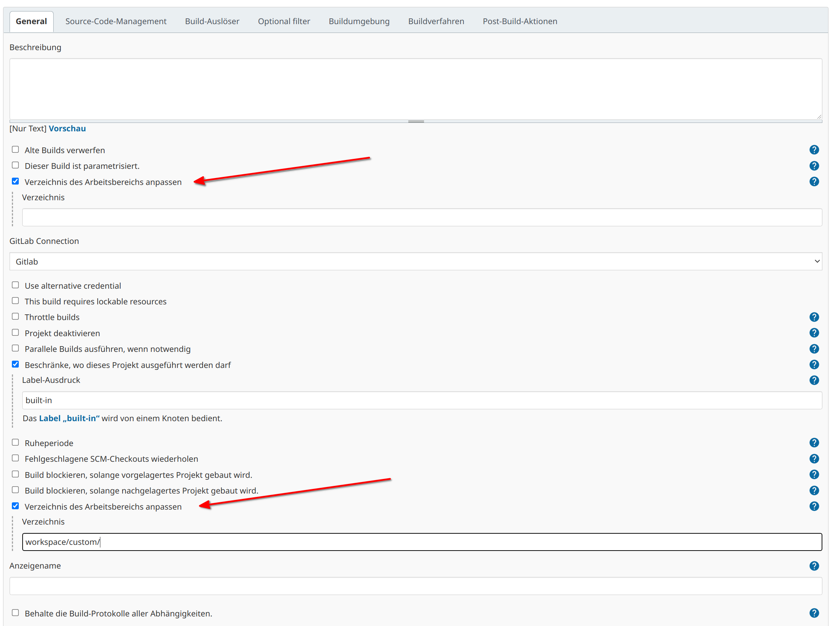Click the Vorschau preview link
Viewport: 840px width, 626px height.
67,129
